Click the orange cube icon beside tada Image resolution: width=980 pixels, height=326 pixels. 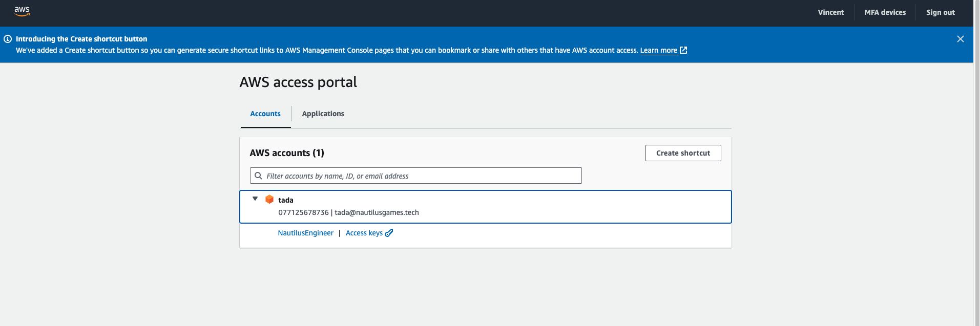tap(269, 199)
